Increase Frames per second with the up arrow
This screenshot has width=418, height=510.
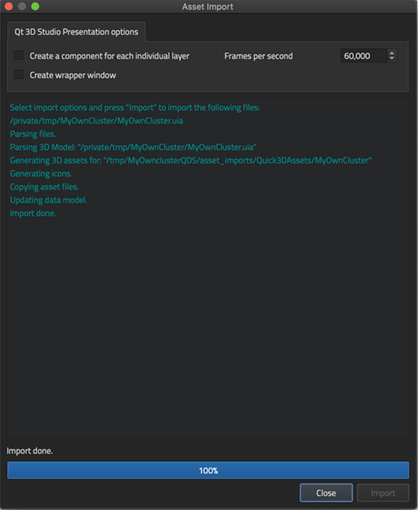(392, 52)
